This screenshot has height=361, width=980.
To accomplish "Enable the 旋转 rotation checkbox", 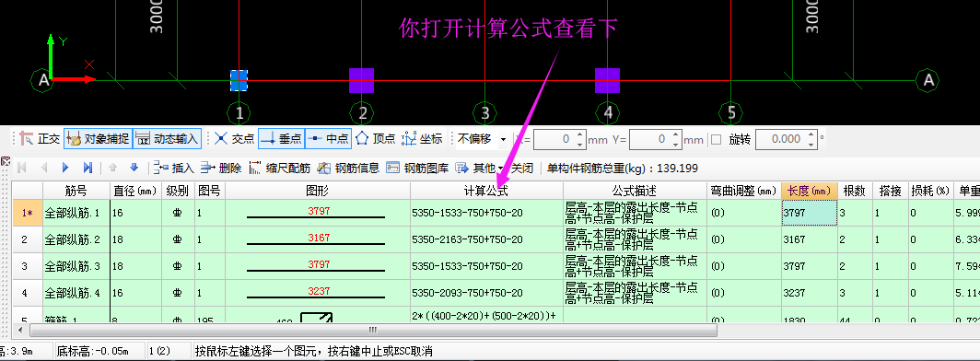I will click(717, 139).
